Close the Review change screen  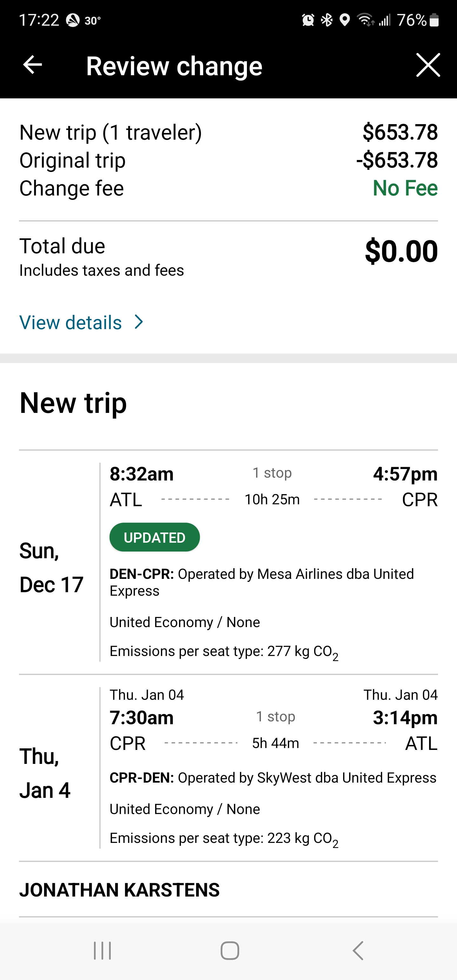tap(428, 65)
